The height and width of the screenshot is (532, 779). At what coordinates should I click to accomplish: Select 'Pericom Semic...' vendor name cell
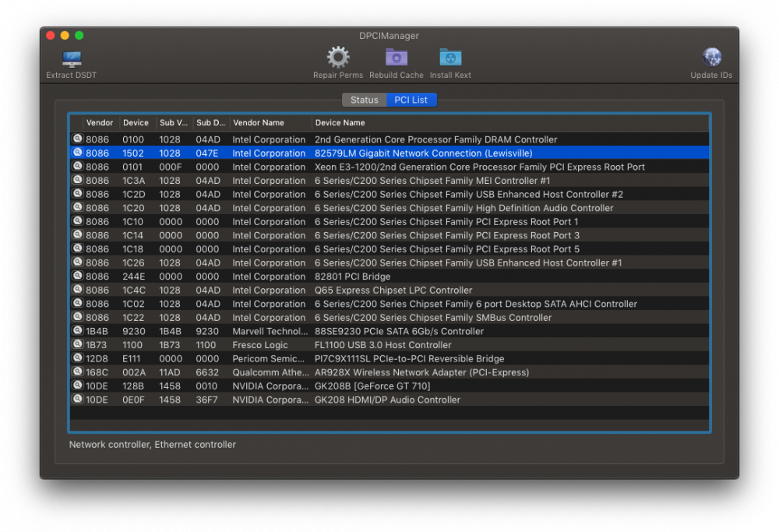tap(268, 358)
